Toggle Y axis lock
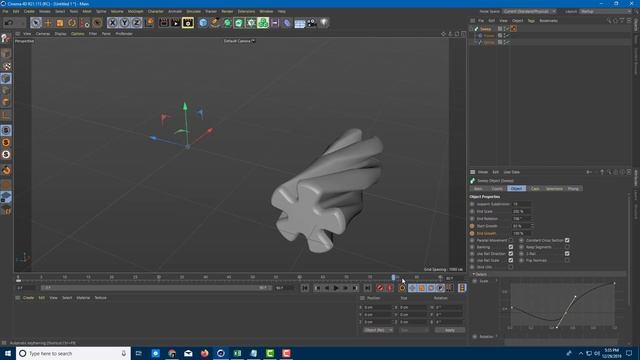This screenshot has width=640, height=360. pos(124,23)
